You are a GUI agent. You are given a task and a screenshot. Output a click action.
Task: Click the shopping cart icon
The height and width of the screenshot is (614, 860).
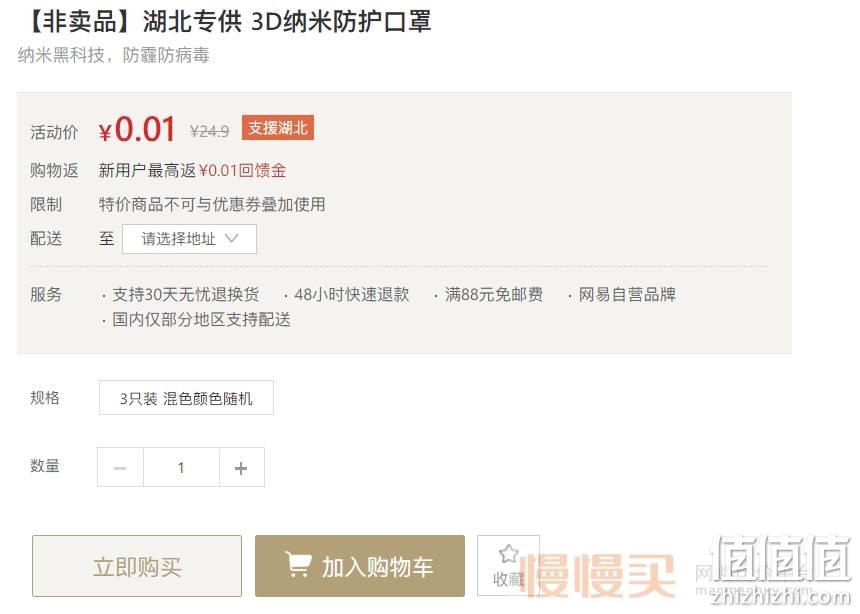(298, 564)
